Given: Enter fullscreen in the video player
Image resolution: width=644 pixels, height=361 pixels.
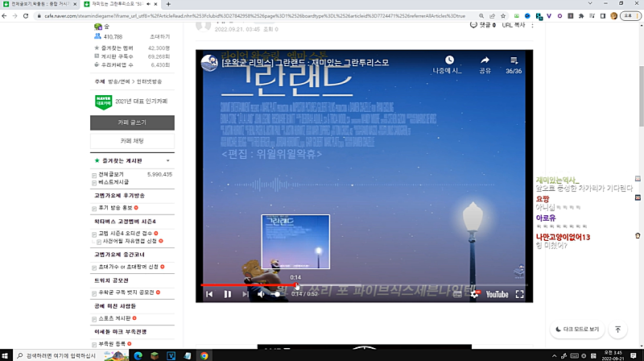Looking at the screenshot, I should point(520,294).
